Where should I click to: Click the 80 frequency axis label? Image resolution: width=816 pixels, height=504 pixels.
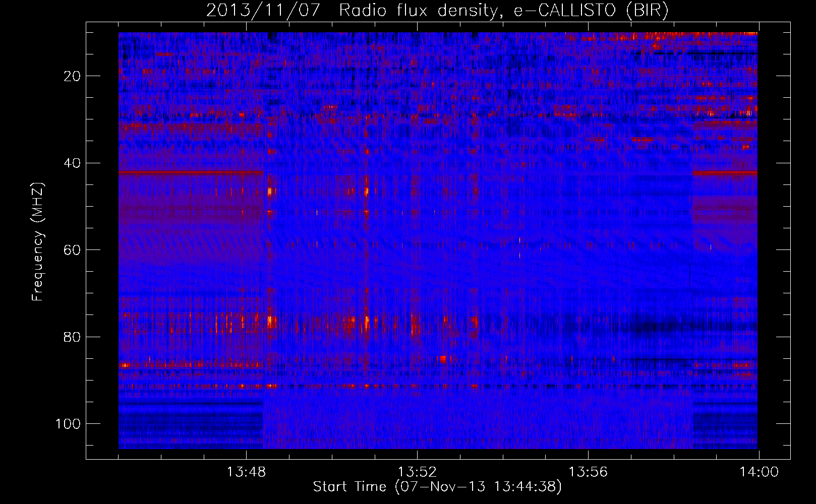[x=73, y=337]
